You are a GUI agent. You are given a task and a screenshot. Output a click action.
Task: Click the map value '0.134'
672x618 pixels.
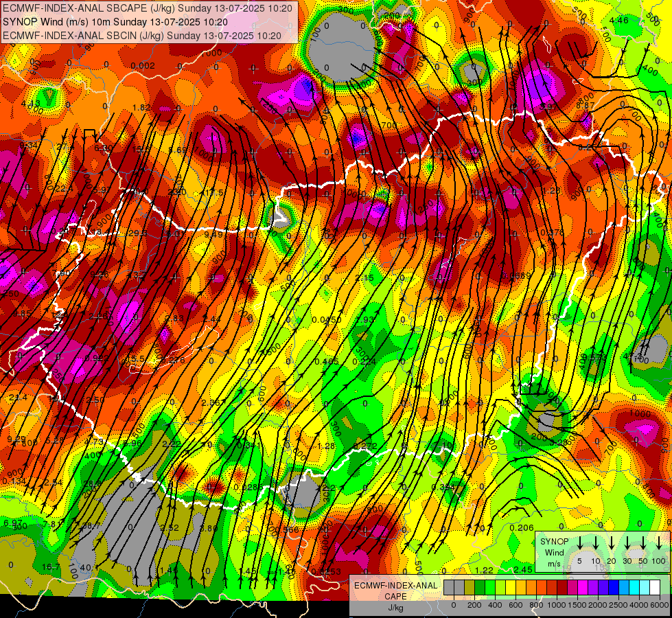(x=14, y=481)
